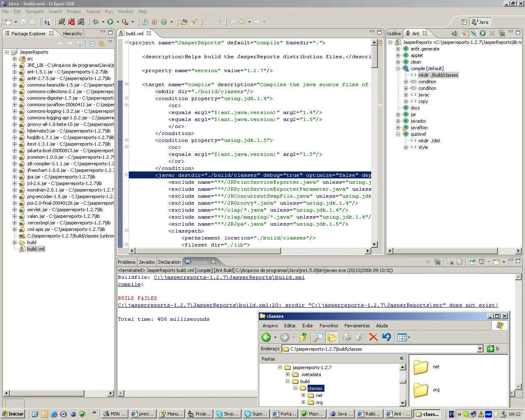Click the editor horizontal scrollbar thumb
This screenshot has width=525, height=420.
208,251
